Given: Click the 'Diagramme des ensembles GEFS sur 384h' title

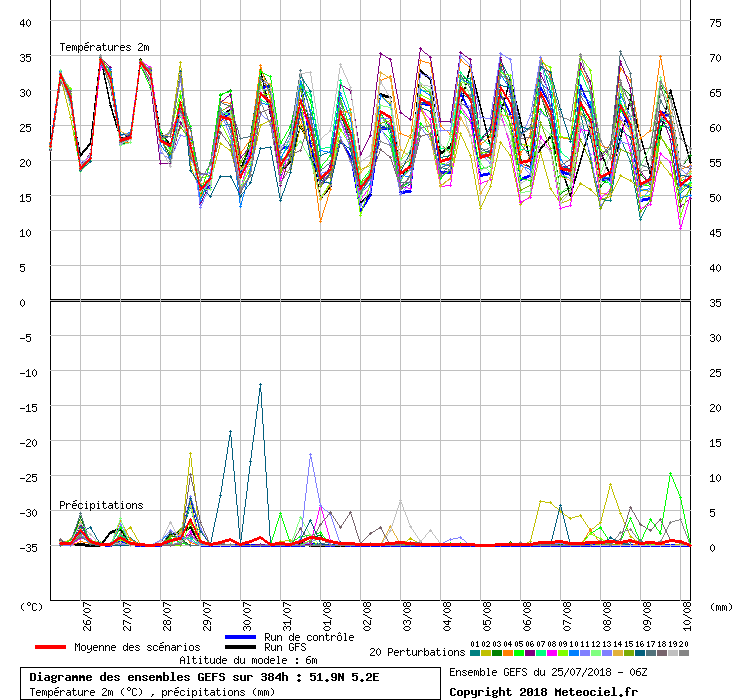Looking at the screenshot, I should [x=159, y=677].
